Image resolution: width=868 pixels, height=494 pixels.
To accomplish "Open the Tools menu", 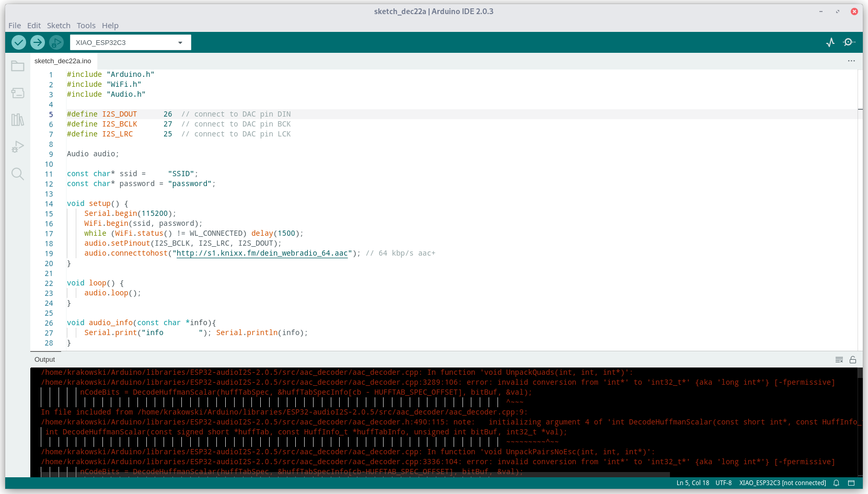I will [x=86, y=25].
